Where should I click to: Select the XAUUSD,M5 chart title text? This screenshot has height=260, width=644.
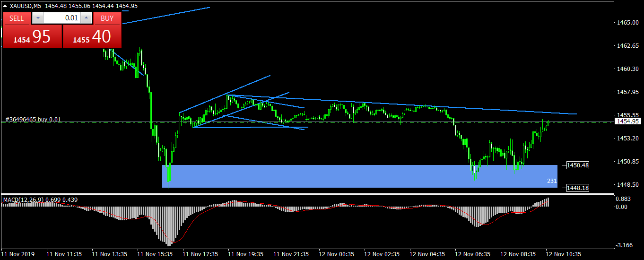[26, 6]
